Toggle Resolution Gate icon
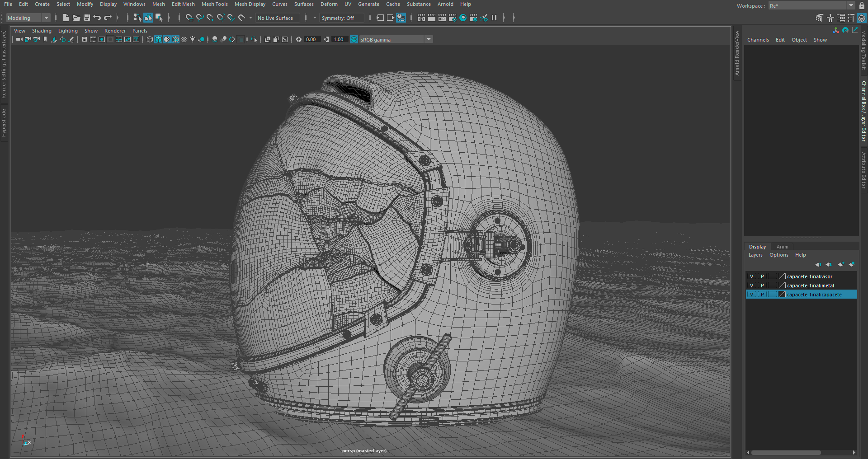Screen dimensions: 868x459 (102, 39)
